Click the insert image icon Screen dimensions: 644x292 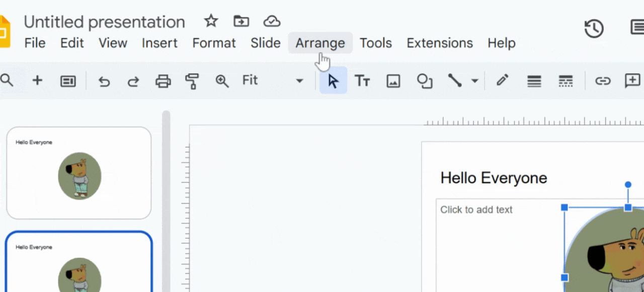click(x=393, y=81)
